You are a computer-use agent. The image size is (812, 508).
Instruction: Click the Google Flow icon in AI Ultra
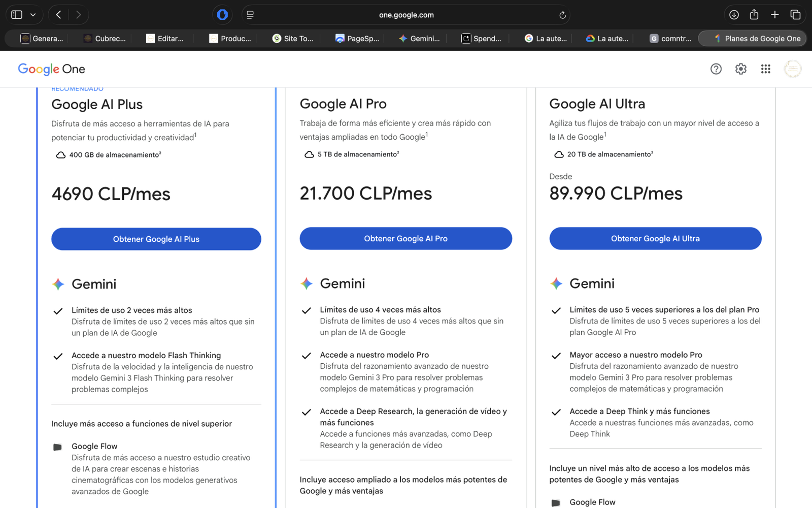point(556,503)
